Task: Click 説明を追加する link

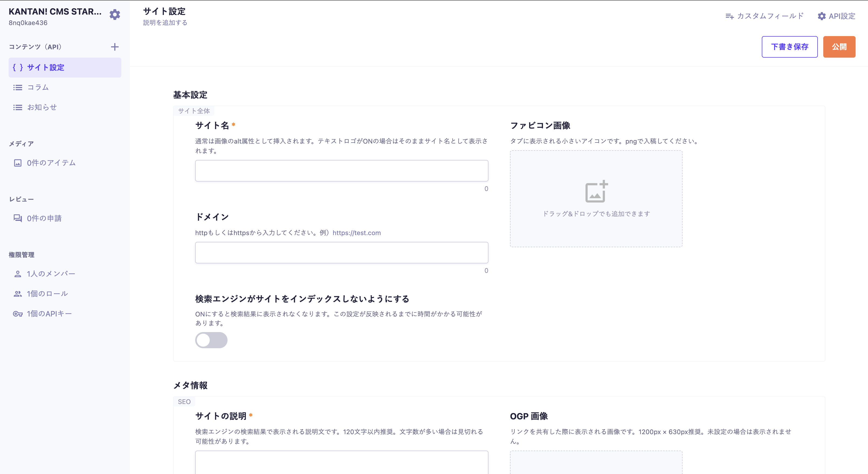Action: [x=165, y=23]
